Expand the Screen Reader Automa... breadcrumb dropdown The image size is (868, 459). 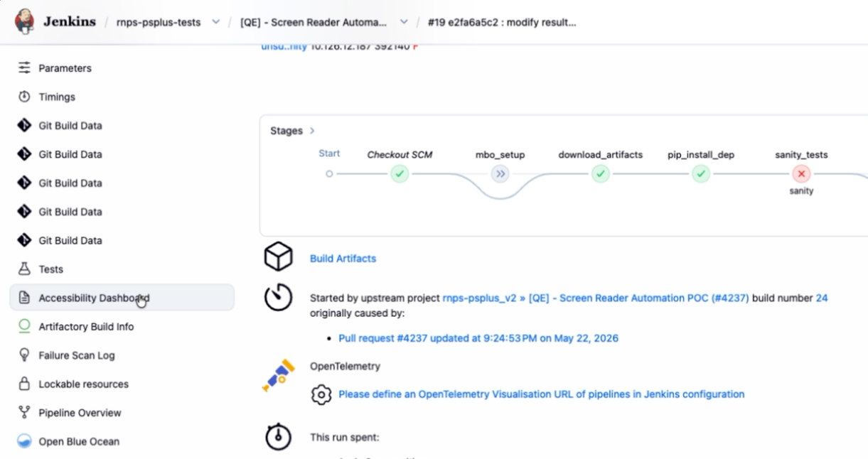404,22
